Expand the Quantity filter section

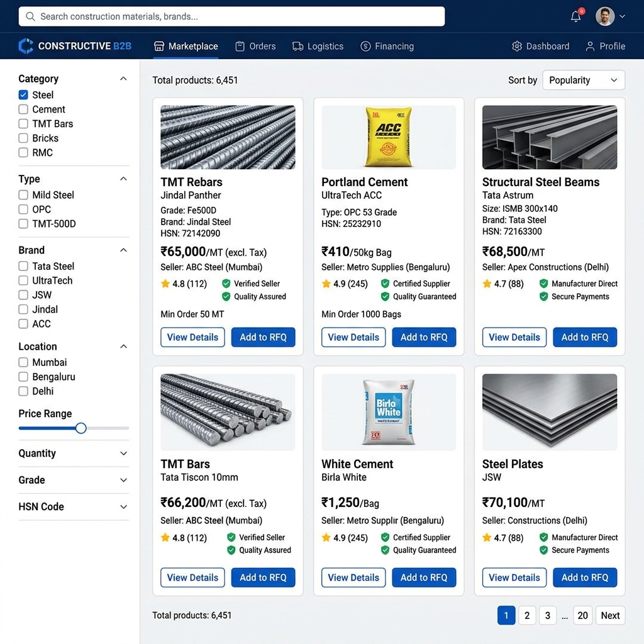click(x=123, y=453)
